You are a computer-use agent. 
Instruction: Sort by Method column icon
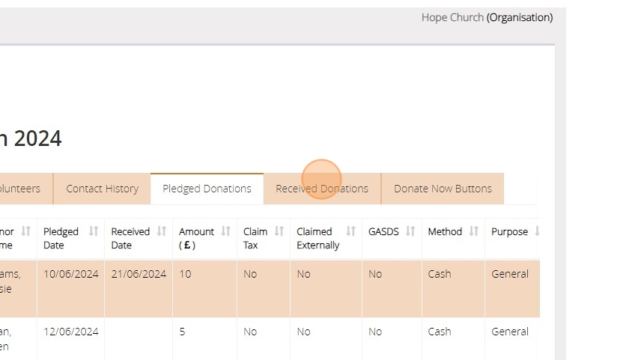coord(473,231)
